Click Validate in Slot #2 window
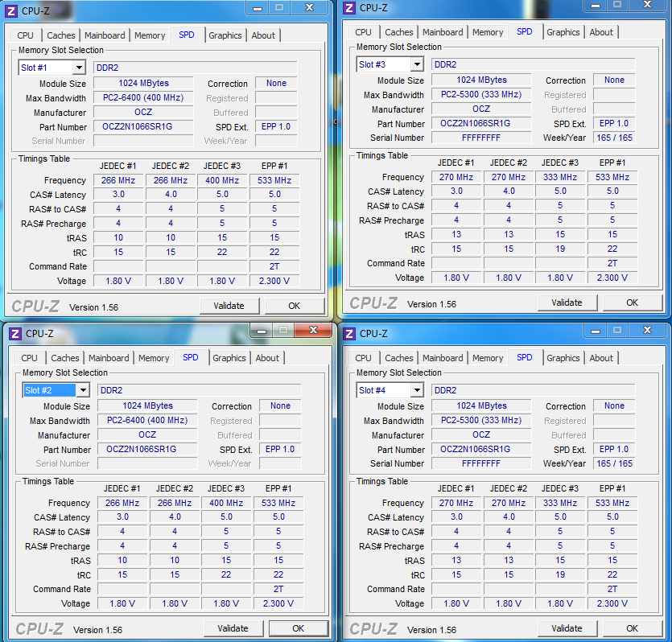This screenshot has width=672, height=642. point(233,628)
